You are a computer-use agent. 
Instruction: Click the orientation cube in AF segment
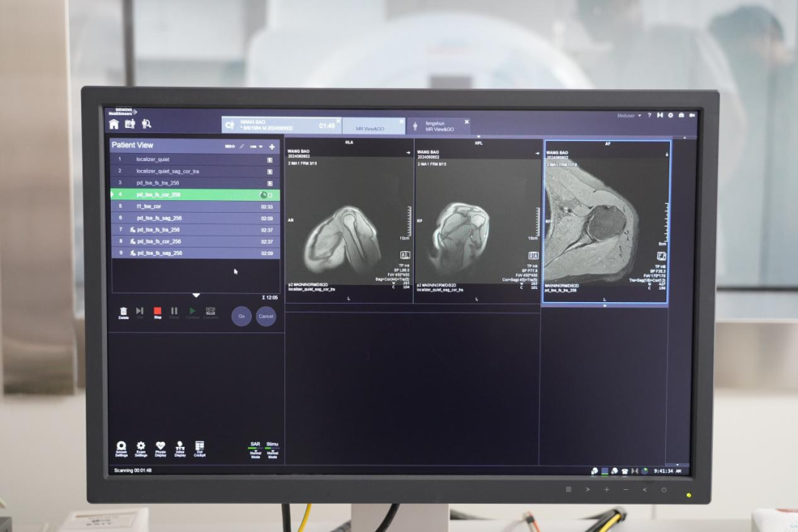[661, 256]
